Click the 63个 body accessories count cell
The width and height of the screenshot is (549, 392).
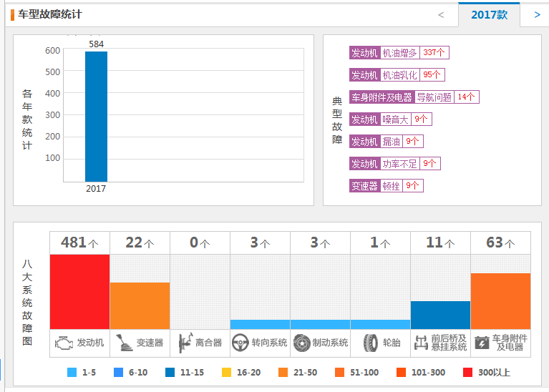(500, 242)
